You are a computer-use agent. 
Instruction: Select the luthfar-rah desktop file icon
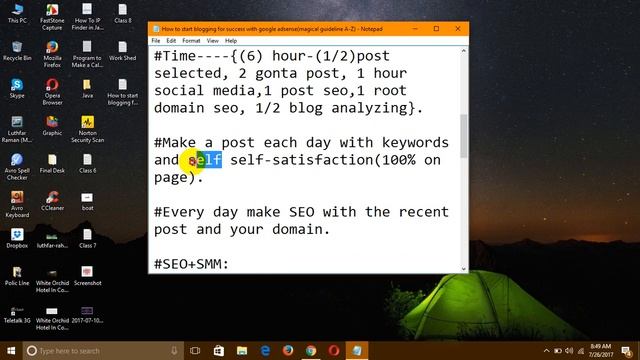pyautogui.click(x=52, y=240)
